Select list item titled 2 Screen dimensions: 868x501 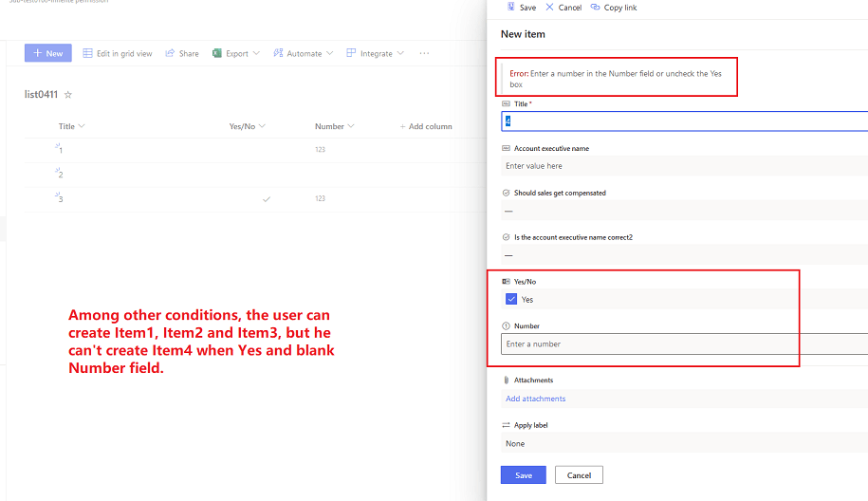coord(61,175)
